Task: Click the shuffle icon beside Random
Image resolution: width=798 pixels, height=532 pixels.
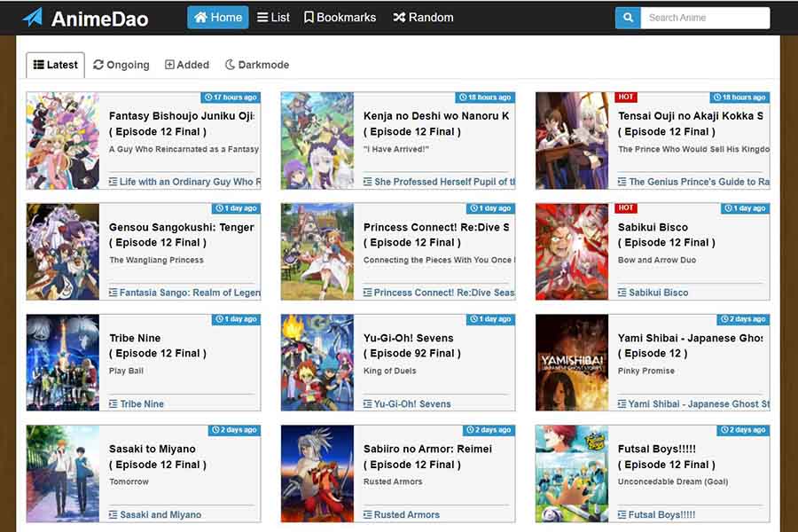Action: [399, 18]
